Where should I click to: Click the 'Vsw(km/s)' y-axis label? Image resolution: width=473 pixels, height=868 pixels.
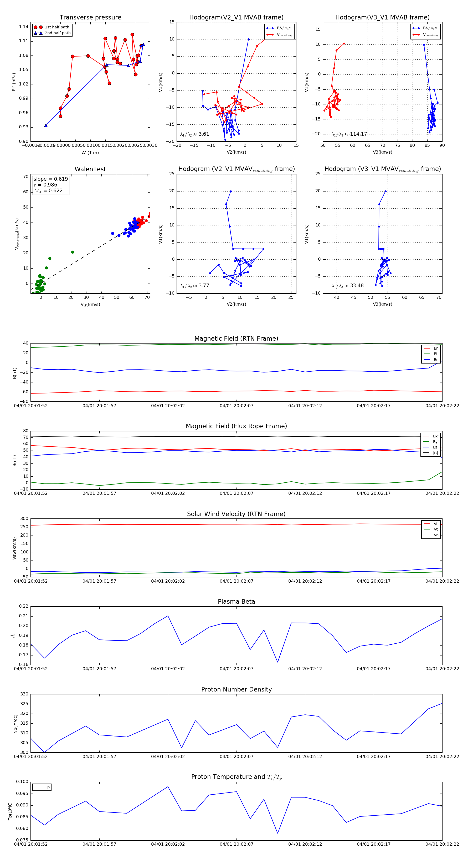coord(14,548)
